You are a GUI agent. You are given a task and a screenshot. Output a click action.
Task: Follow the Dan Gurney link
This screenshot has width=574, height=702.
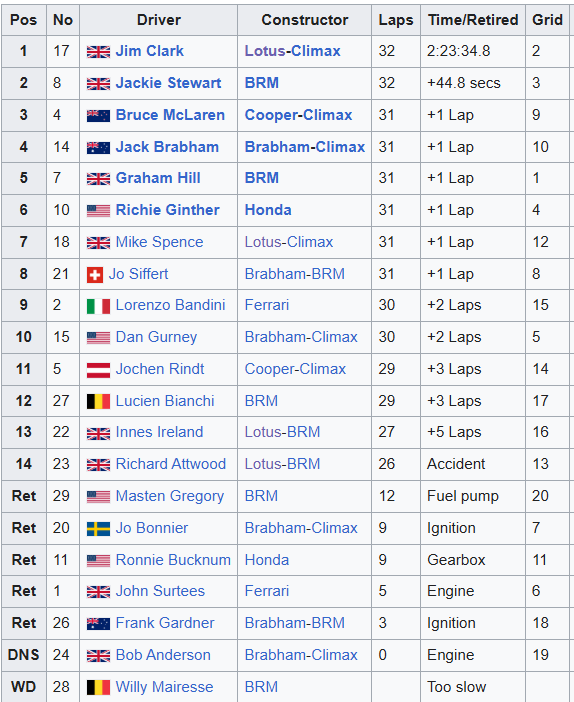coord(156,337)
